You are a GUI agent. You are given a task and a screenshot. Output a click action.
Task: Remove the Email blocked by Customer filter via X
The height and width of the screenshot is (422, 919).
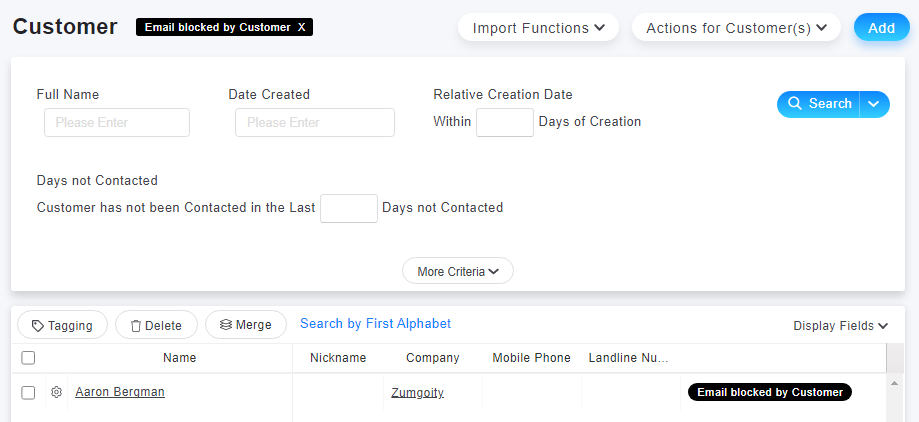301,28
